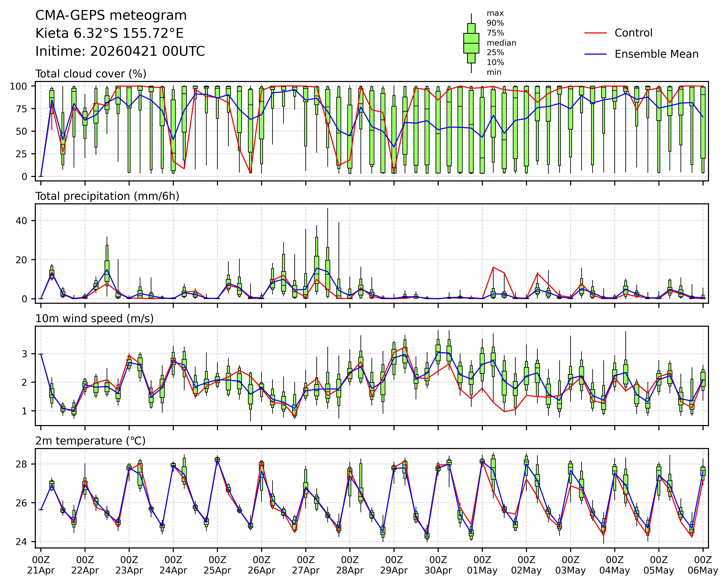Click the '00Z 26Apr' x-axis label
This screenshot has width=728, height=585.
click(261, 565)
